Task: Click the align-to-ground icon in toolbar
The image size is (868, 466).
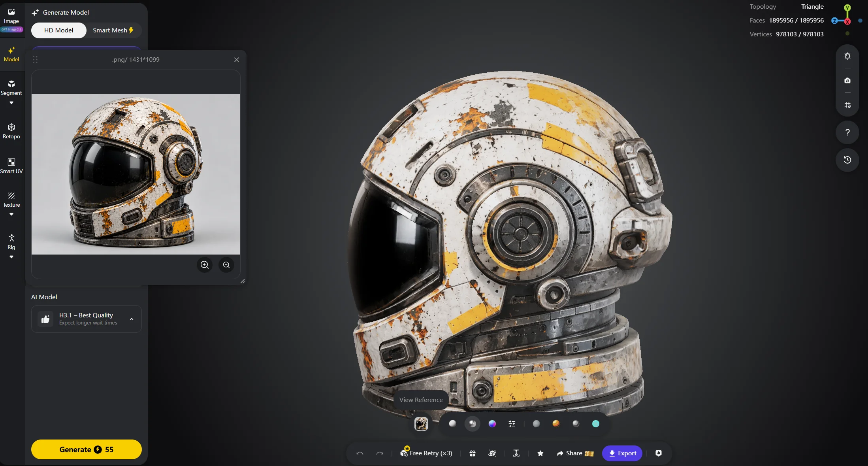Action: tap(516, 453)
